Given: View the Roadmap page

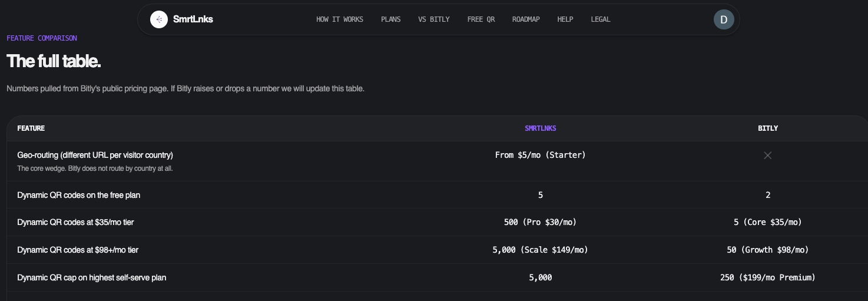Looking at the screenshot, I should coord(526,19).
